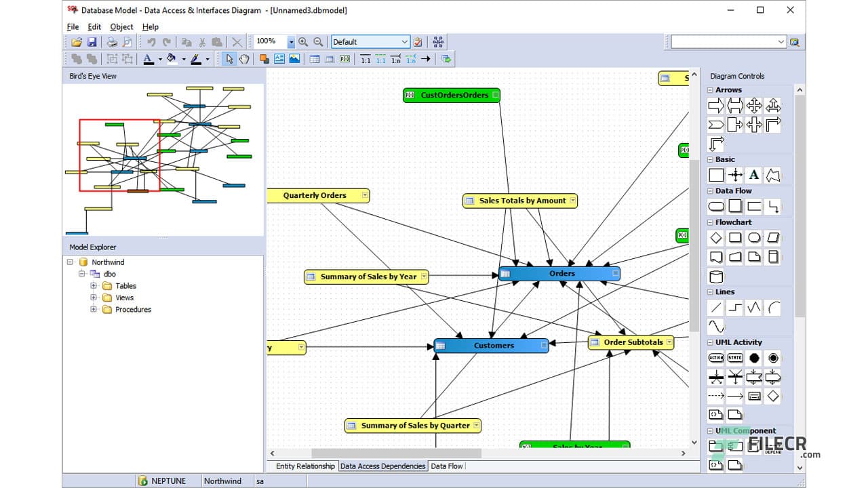Screen dimensions: 868x488
Task: Select the bidirectional arrow shape under Arrows
Action: pyautogui.click(x=734, y=106)
